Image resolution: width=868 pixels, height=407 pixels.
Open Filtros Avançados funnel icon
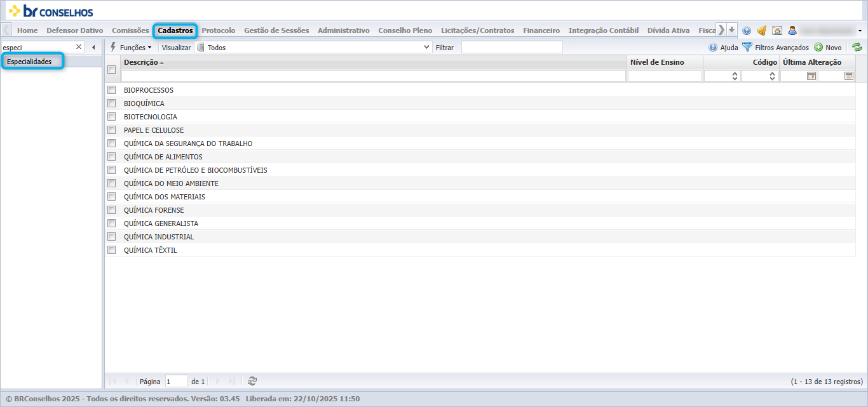[747, 47]
